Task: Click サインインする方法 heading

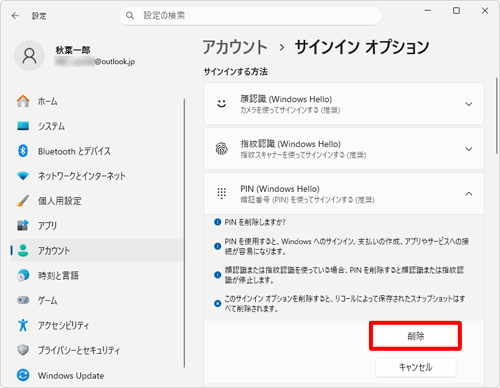Action: pyautogui.click(x=236, y=72)
